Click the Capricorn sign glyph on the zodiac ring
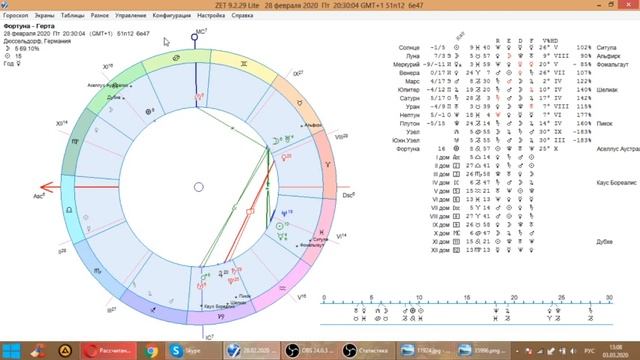Screen dimensions: 640x360 (221, 316)
